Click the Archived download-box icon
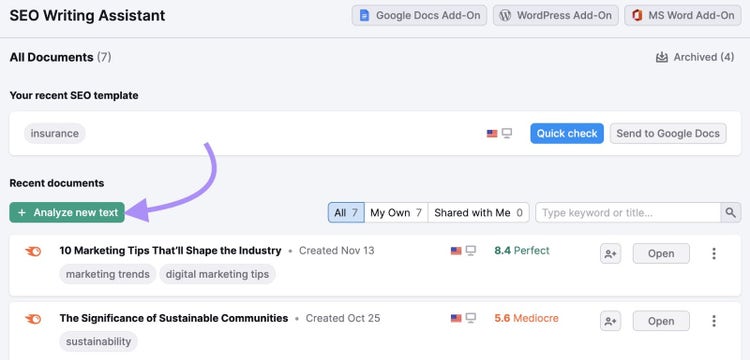 pos(662,57)
